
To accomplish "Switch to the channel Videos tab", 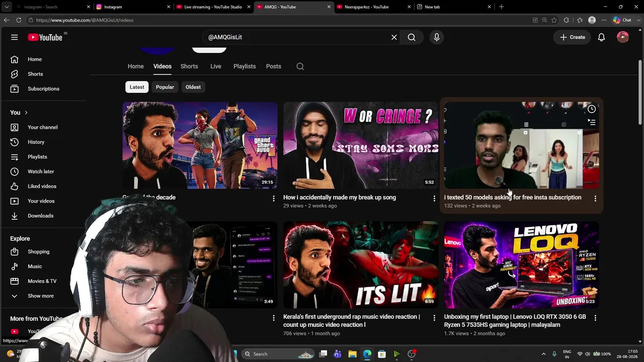I will pyautogui.click(x=163, y=66).
